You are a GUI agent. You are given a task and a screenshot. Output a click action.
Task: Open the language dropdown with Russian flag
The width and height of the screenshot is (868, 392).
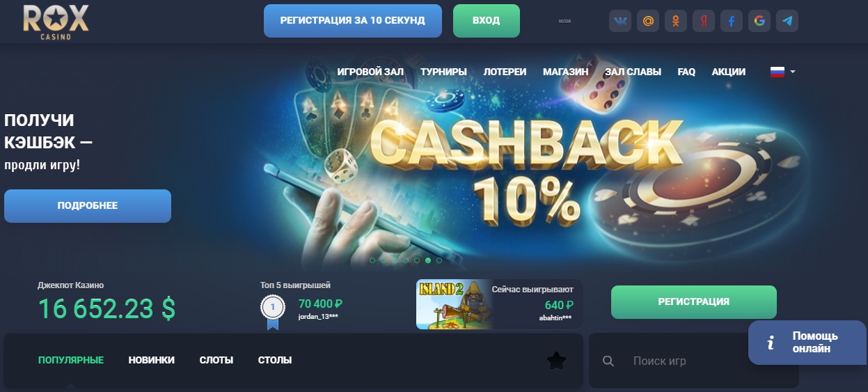tap(782, 72)
